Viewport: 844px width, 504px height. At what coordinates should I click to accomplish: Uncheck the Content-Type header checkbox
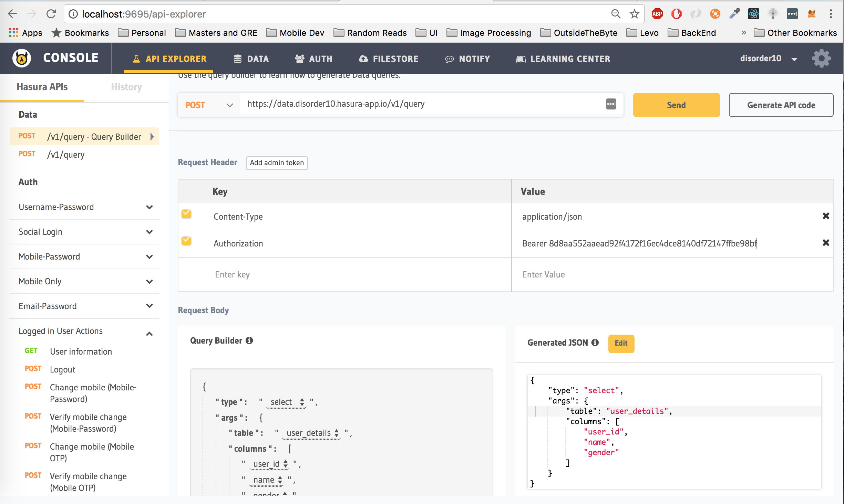(x=186, y=214)
